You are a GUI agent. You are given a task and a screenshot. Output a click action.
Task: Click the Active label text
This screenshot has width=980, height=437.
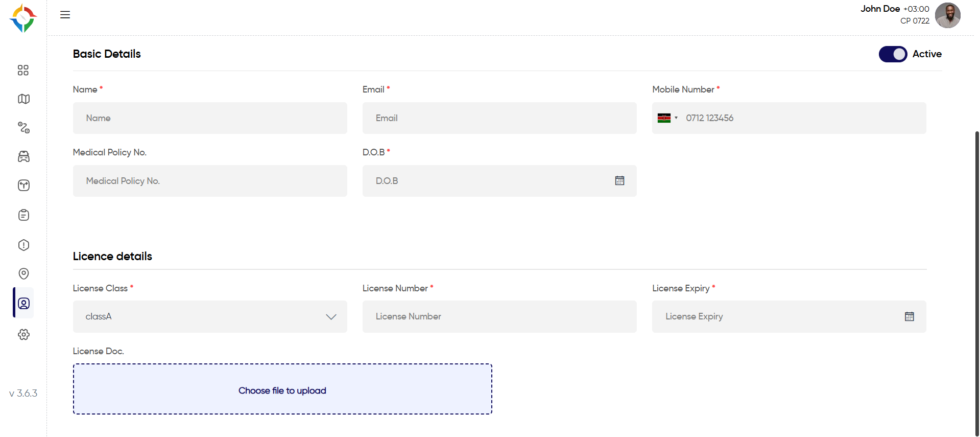pos(927,54)
